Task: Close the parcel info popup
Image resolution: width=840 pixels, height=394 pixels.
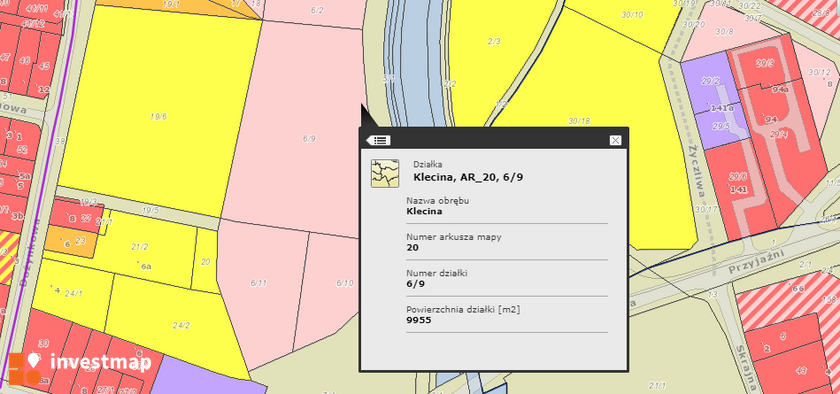Action: click(615, 140)
